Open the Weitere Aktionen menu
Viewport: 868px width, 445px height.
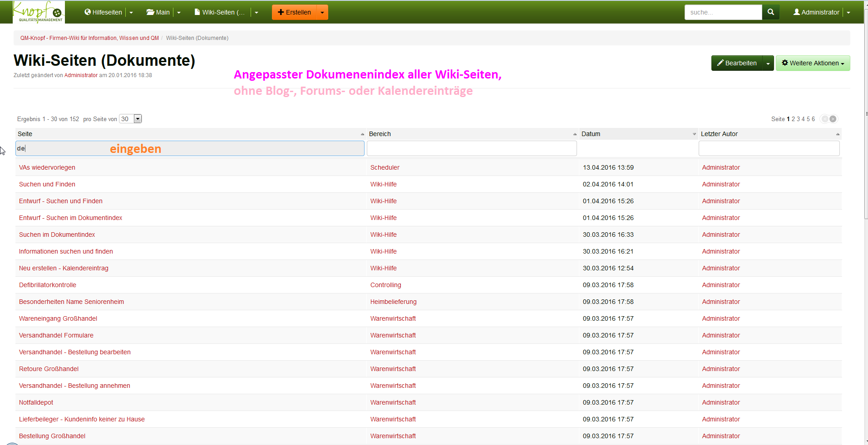coord(813,63)
